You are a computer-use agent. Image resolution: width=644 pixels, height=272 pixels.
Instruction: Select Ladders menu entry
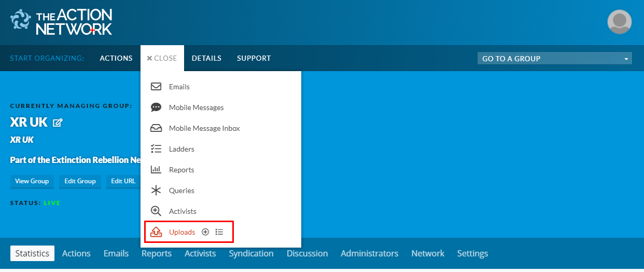tap(181, 149)
